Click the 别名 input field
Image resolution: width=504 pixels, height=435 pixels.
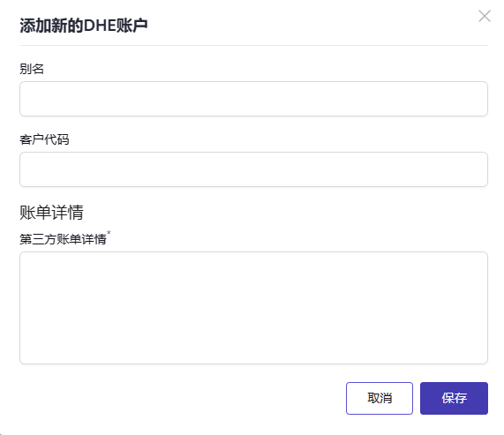coord(253,99)
